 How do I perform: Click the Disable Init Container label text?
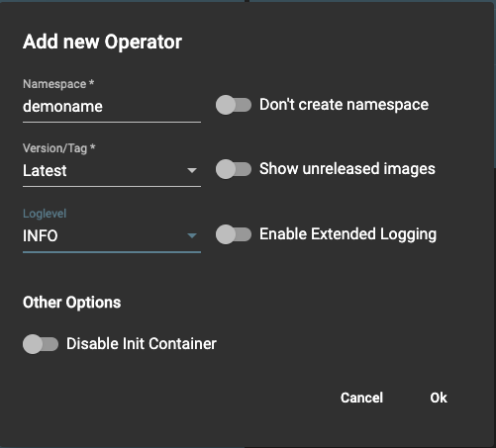point(142,344)
